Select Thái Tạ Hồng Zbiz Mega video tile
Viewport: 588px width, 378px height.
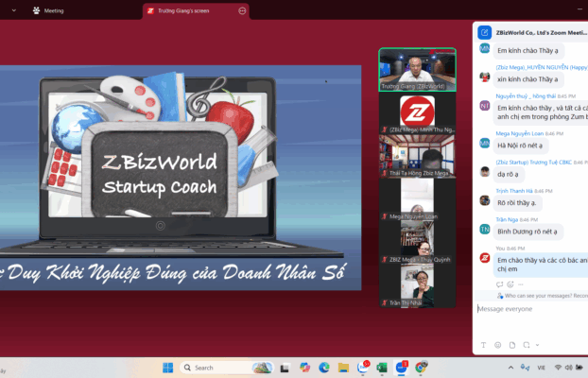418,156
